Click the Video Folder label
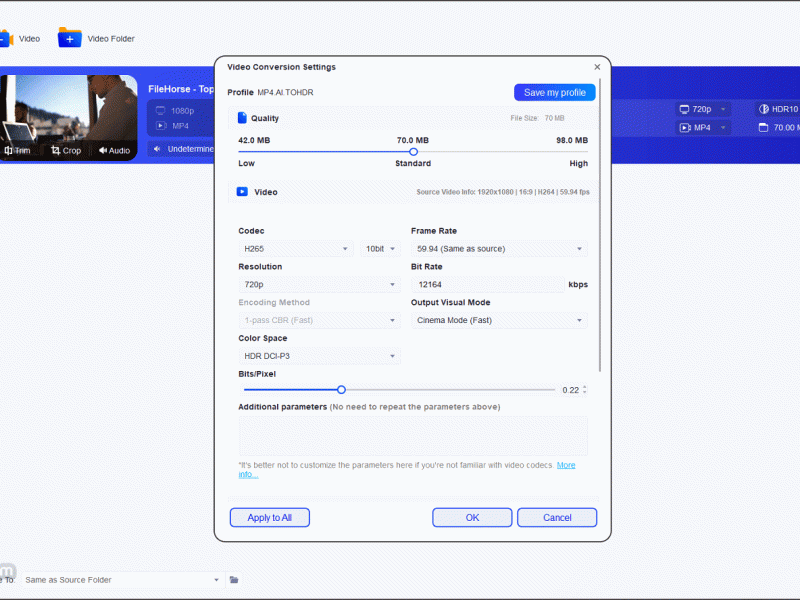Image resolution: width=800 pixels, height=600 pixels. point(111,39)
